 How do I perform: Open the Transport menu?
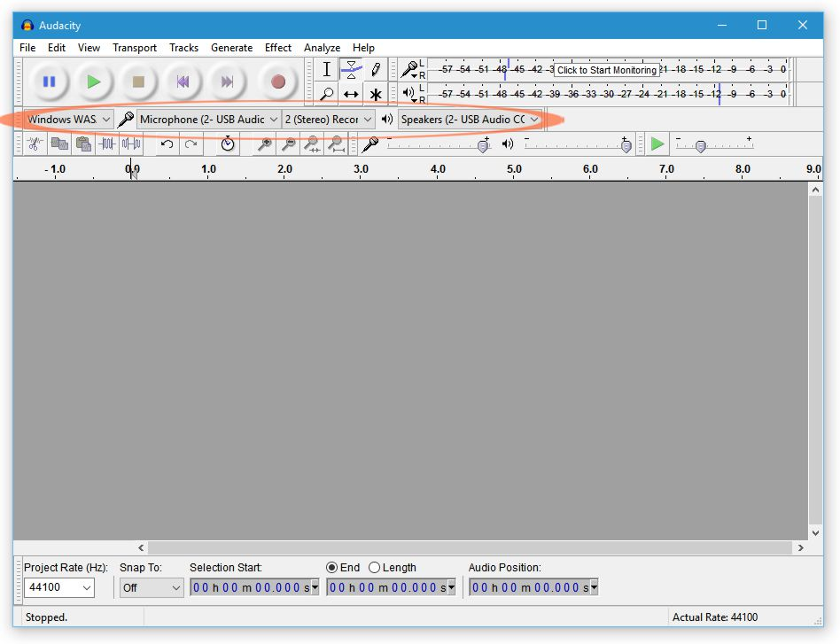tap(135, 48)
